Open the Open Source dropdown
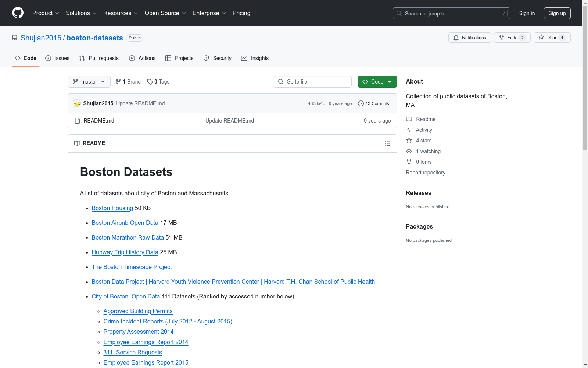588x368 pixels. (x=165, y=13)
